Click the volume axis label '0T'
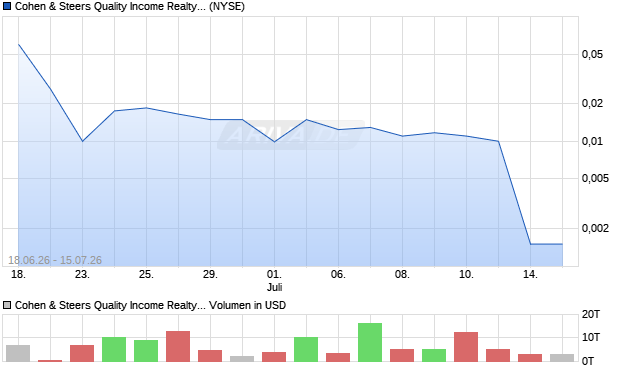Image resolution: width=620 pixels, height=371 pixels. click(x=588, y=361)
